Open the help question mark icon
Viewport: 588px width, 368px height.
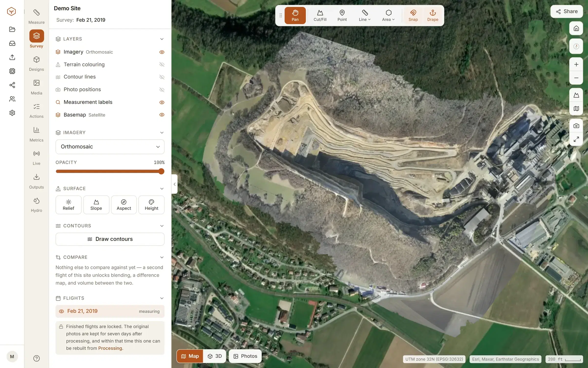tap(37, 358)
